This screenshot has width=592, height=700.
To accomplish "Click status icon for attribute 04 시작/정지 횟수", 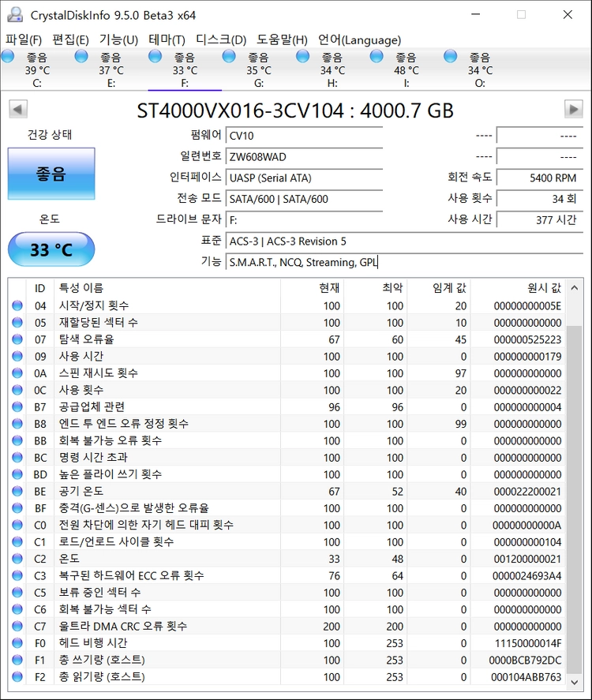I will click(17, 305).
